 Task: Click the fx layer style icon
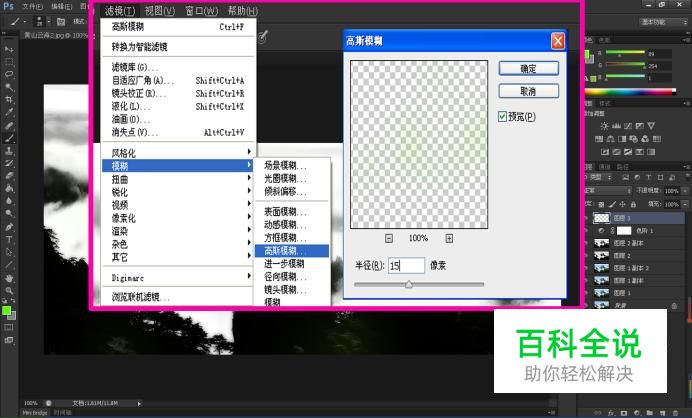(611, 413)
